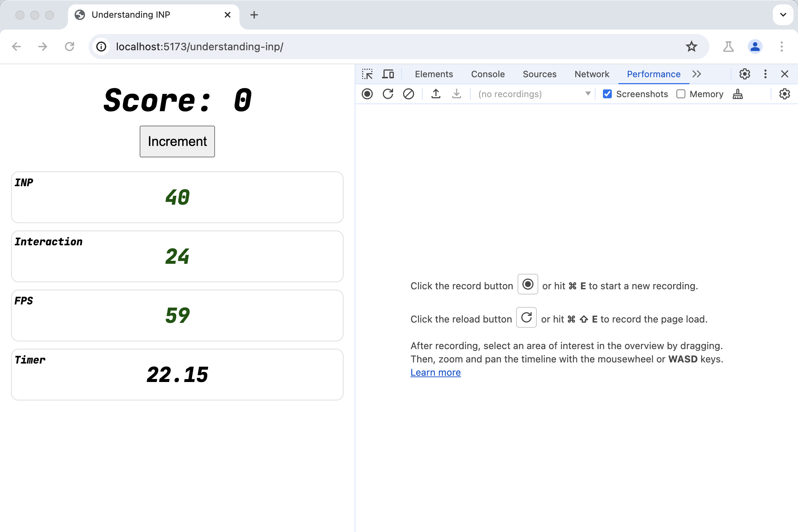Click the Network tab
The width and height of the screenshot is (798, 532).
point(592,74)
